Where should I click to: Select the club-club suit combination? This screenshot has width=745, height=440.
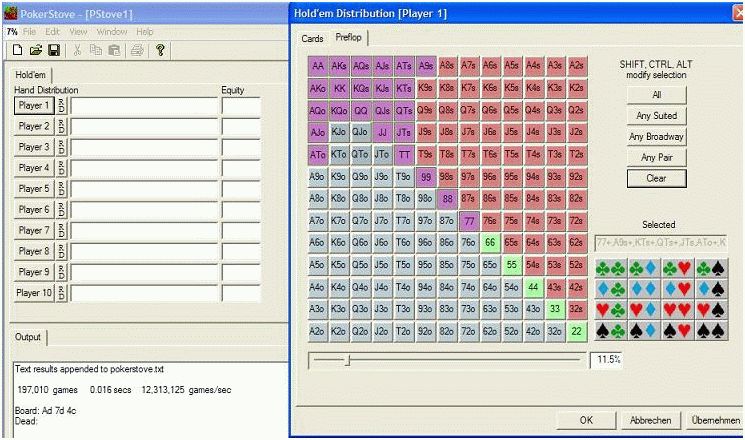(611, 269)
